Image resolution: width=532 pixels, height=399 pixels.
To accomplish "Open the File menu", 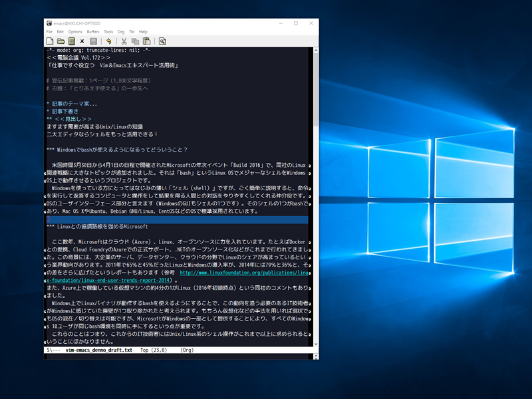I will (49, 32).
